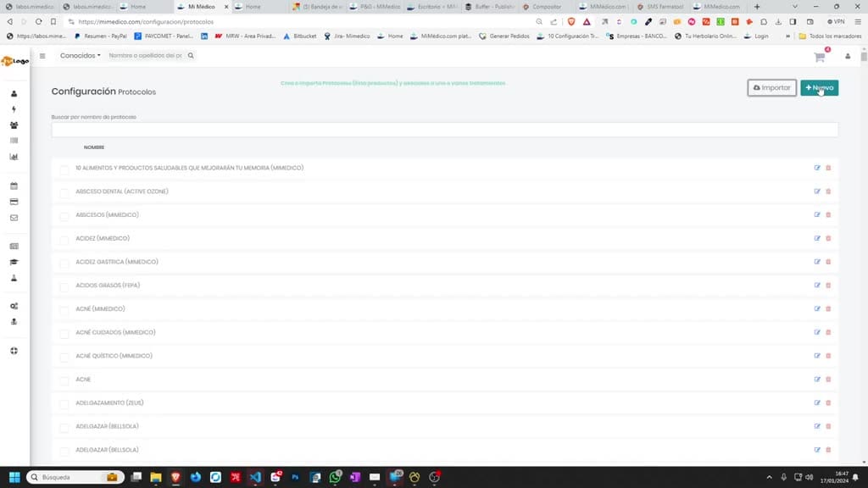Viewport: 868px width, 488px height.
Task: Check the box for ACIDOS GRASOS (FEPA)
Action: 64,286
